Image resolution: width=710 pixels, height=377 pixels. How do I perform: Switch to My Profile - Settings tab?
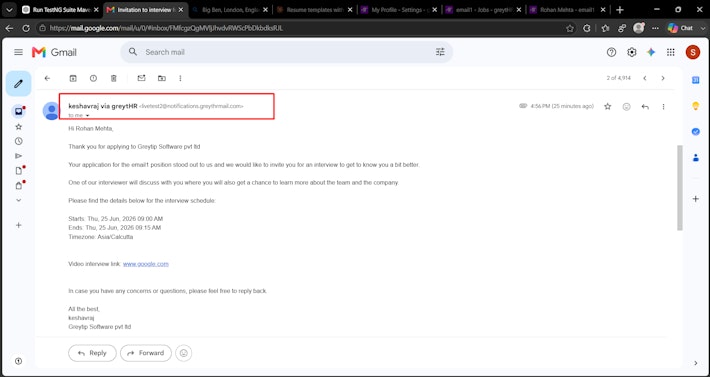pyautogui.click(x=399, y=10)
